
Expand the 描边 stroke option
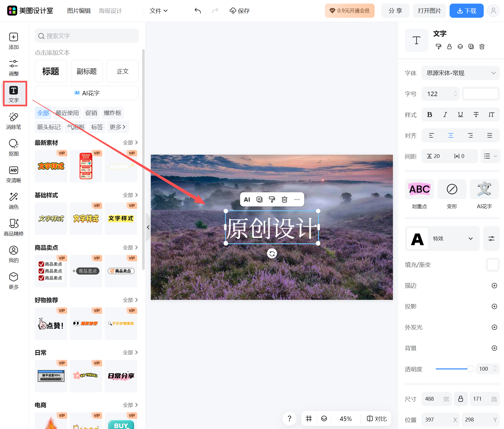point(494,285)
